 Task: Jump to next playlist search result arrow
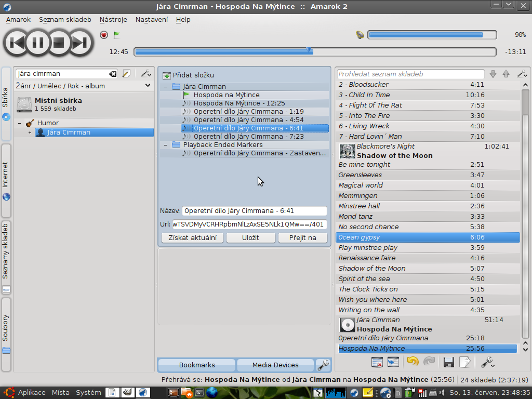(x=493, y=74)
